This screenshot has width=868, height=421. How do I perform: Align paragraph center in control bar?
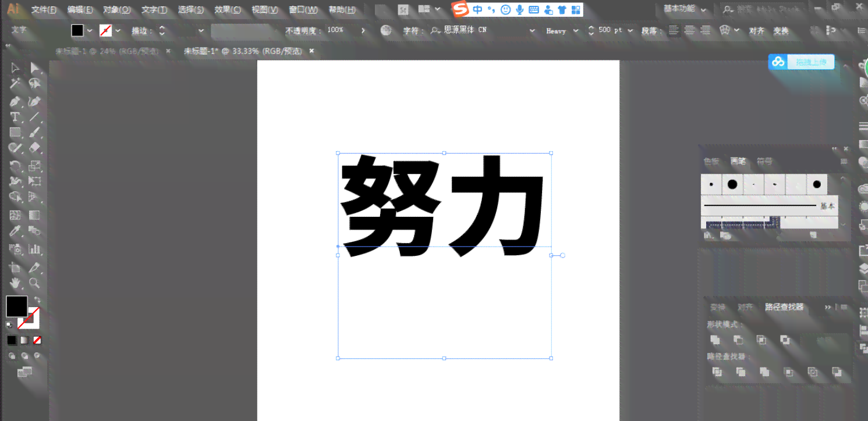pyautogui.click(x=690, y=31)
